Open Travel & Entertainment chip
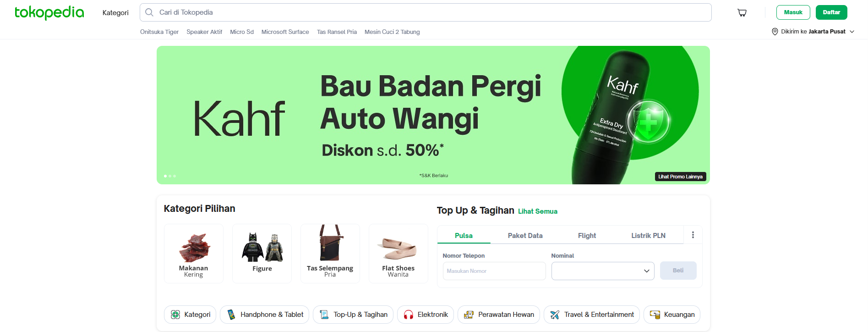868x332 pixels. tap(592, 315)
